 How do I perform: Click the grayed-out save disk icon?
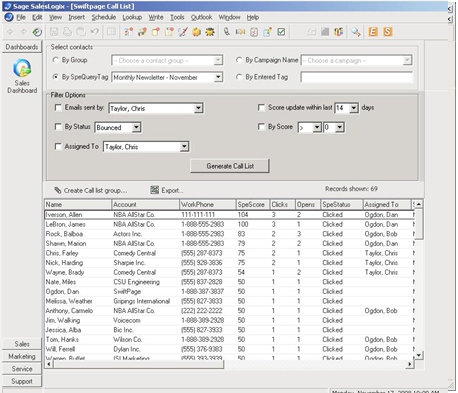click(54, 32)
